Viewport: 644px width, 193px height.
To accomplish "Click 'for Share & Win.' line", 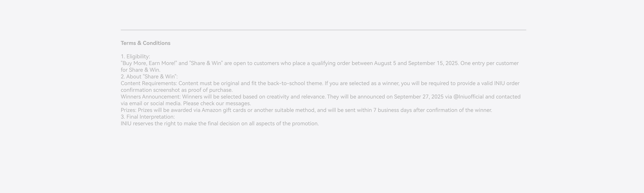I will 141,70.
